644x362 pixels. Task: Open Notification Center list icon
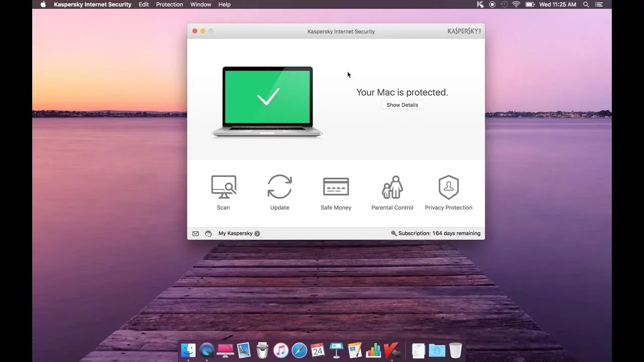pyautogui.click(x=599, y=5)
